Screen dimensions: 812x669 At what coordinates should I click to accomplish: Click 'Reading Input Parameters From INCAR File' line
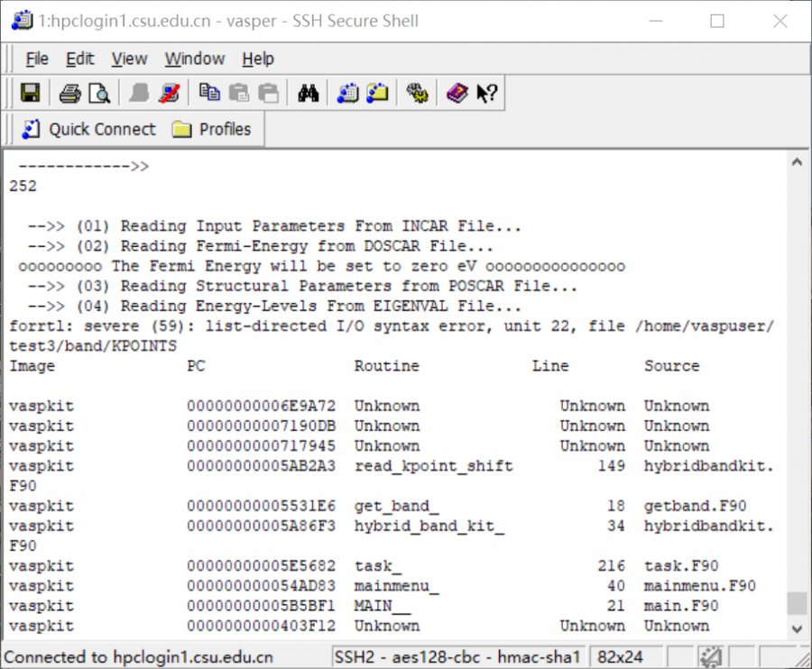tap(274, 226)
